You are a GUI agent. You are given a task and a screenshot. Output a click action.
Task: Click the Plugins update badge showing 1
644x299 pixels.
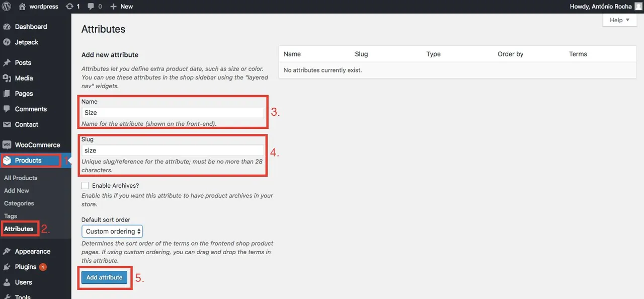coord(43,267)
